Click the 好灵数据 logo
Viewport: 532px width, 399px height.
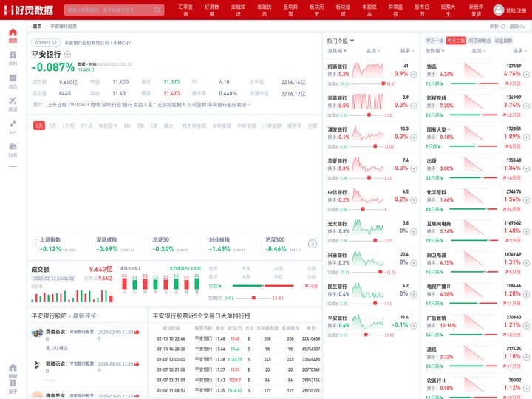[x=29, y=10]
